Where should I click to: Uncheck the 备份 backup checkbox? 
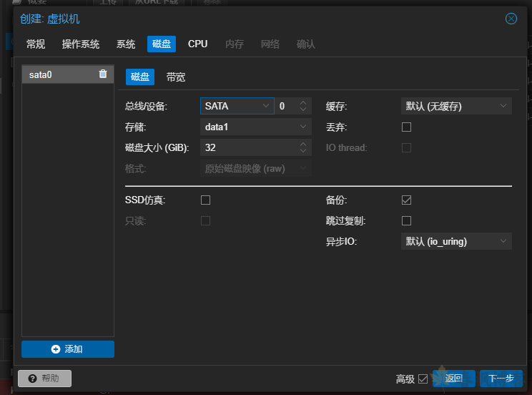coord(406,200)
